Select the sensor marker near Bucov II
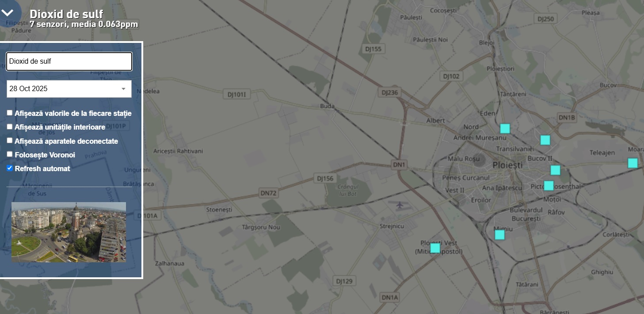The width and height of the screenshot is (644, 314). coord(545,140)
